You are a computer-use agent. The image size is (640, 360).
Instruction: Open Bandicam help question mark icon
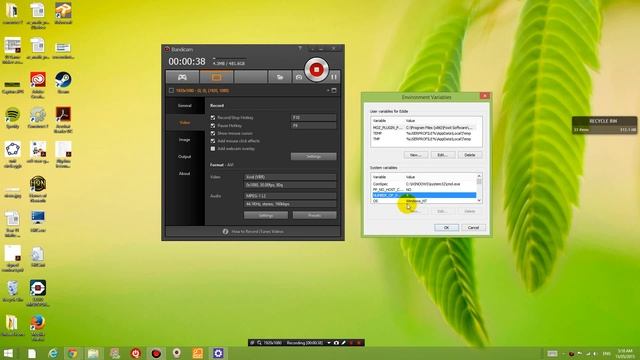[x=300, y=49]
